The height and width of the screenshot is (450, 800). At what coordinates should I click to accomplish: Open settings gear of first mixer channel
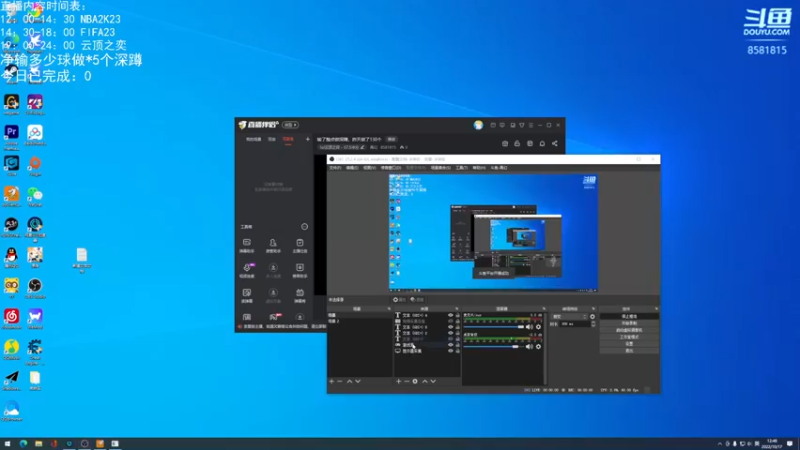coord(538,327)
